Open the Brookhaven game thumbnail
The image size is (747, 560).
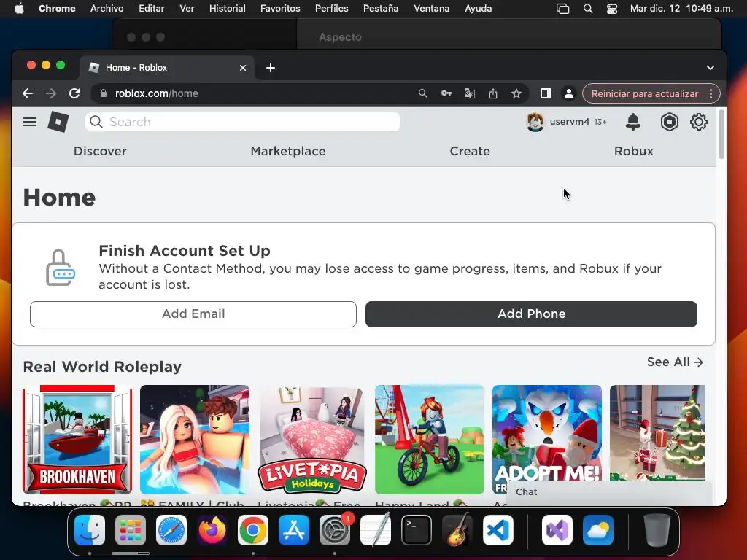click(x=77, y=440)
